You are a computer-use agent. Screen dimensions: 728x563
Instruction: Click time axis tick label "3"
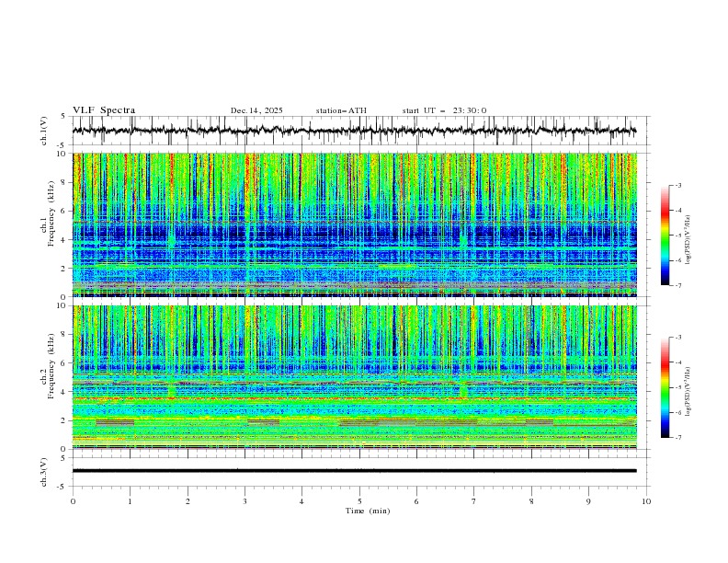pyautogui.click(x=245, y=501)
